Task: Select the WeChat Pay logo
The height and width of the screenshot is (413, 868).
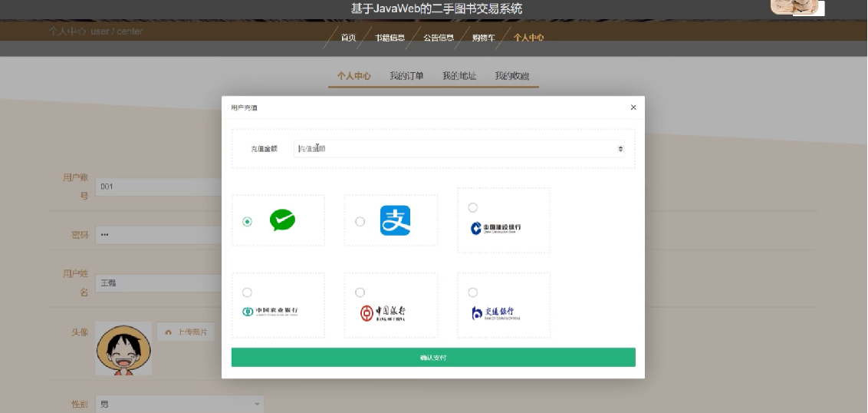Action: 282,220
